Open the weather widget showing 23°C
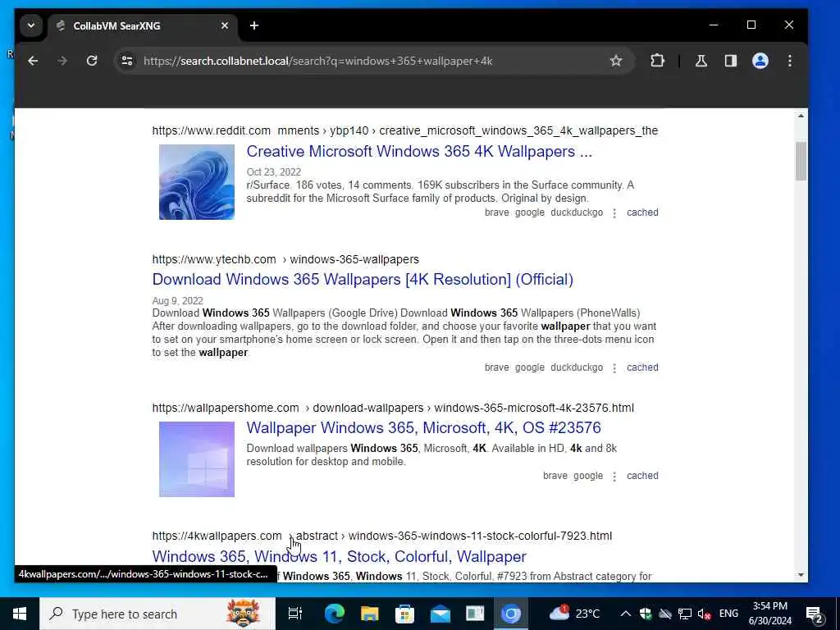The height and width of the screenshot is (630, 840). click(x=575, y=614)
